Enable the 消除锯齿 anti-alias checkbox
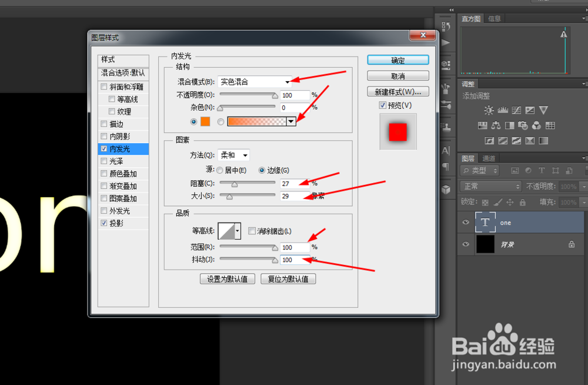 pyautogui.click(x=251, y=231)
